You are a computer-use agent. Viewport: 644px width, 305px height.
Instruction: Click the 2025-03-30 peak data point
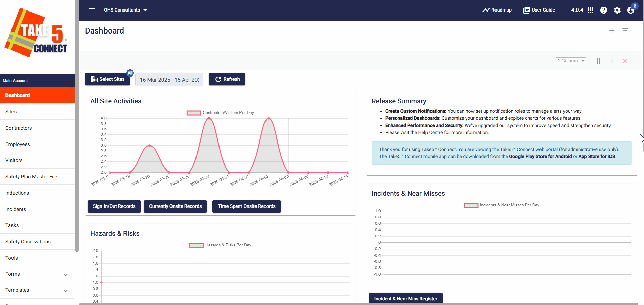[x=209, y=118]
